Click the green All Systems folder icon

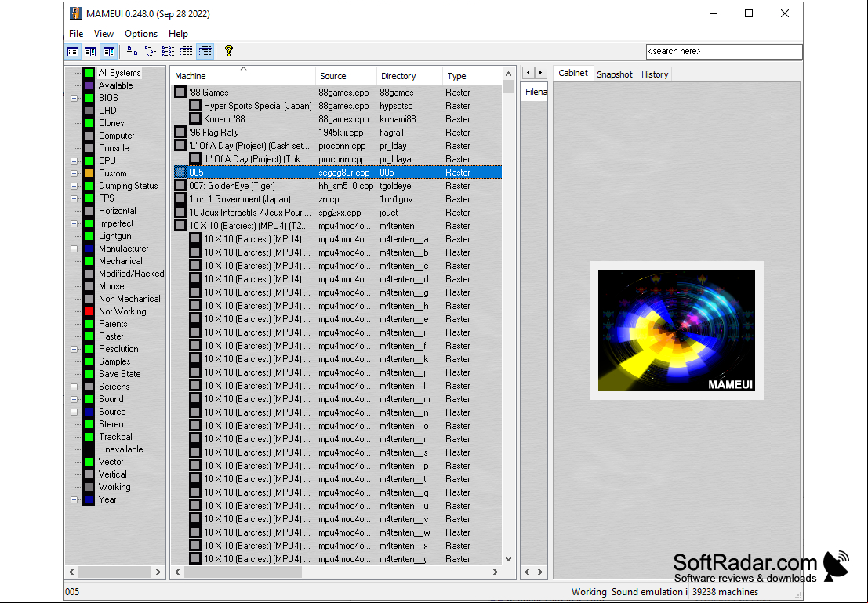pos(89,73)
